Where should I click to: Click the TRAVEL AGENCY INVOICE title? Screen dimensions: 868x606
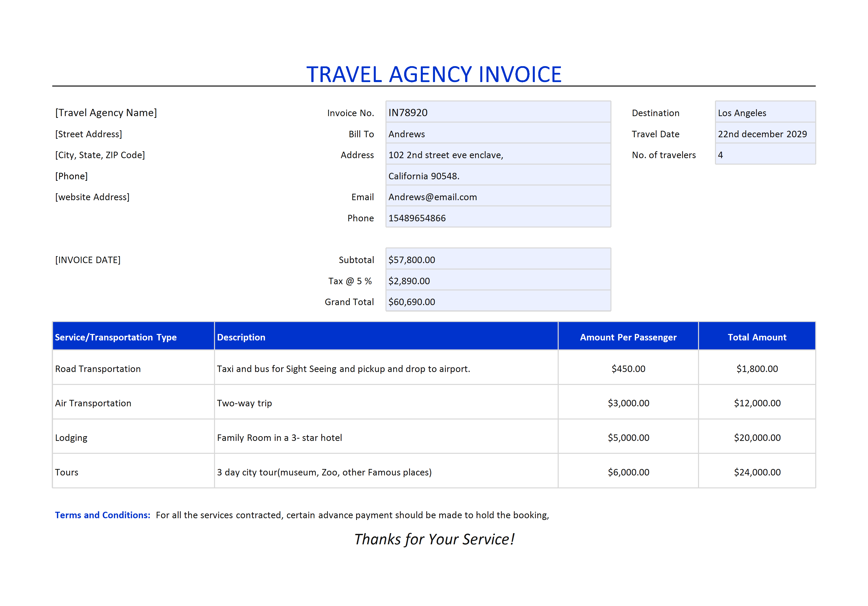pyautogui.click(x=434, y=74)
